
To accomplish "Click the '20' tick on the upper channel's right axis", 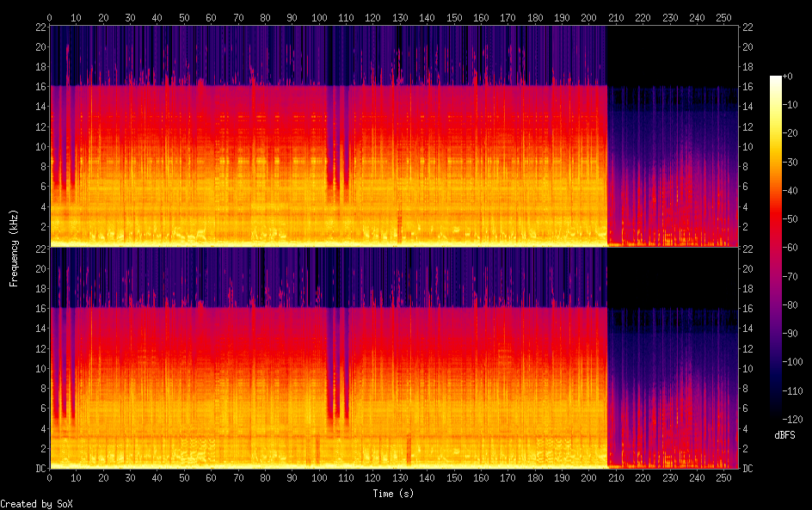I will (x=747, y=47).
